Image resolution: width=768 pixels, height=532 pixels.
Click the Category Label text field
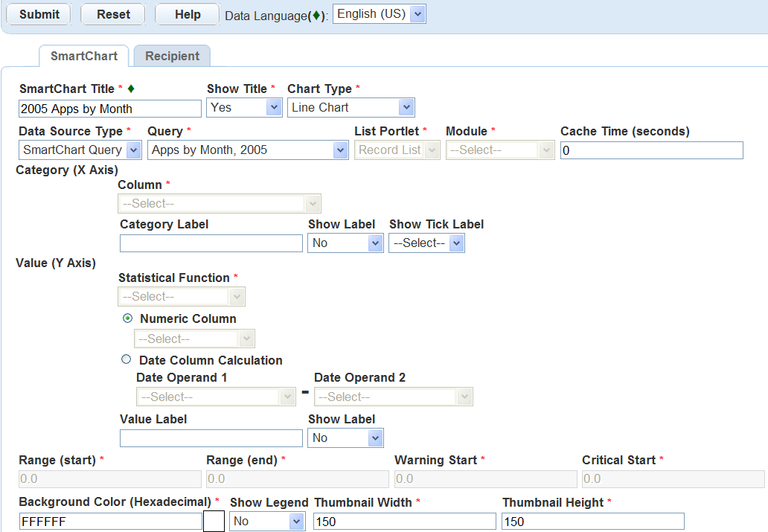pyautogui.click(x=211, y=243)
